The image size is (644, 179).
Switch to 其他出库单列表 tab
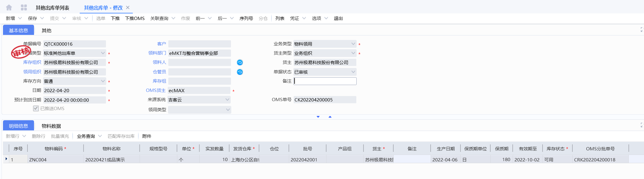(x=53, y=8)
